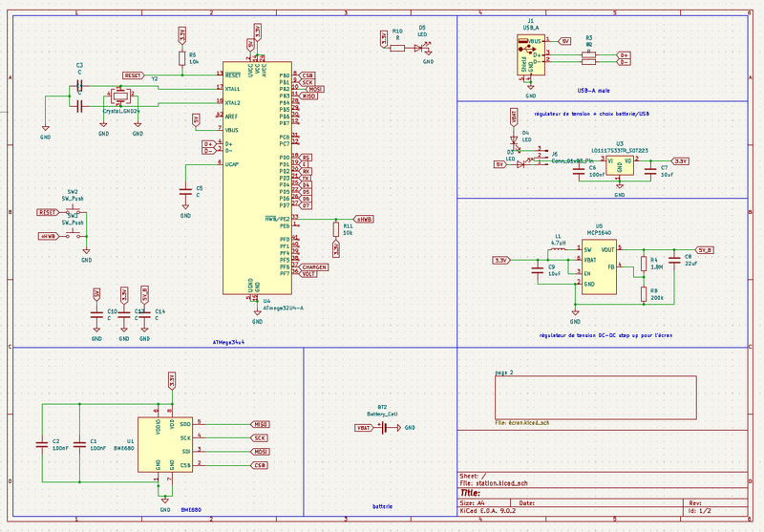Click the MISO label at BME680 SDO

(x=260, y=424)
